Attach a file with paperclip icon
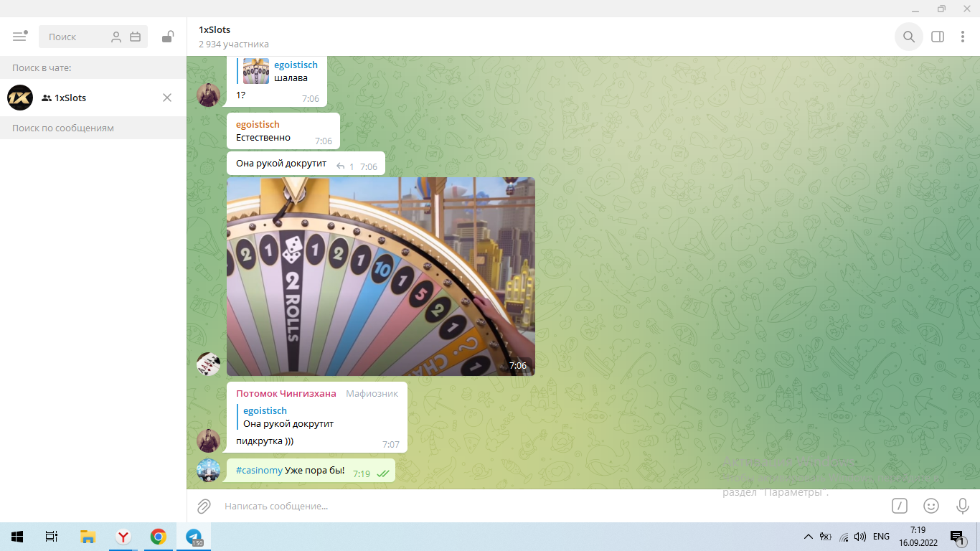 click(204, 506)
